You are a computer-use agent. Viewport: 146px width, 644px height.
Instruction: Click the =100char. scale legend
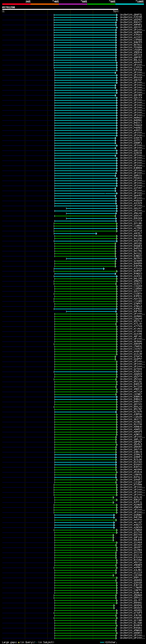(x=109, y=642)
